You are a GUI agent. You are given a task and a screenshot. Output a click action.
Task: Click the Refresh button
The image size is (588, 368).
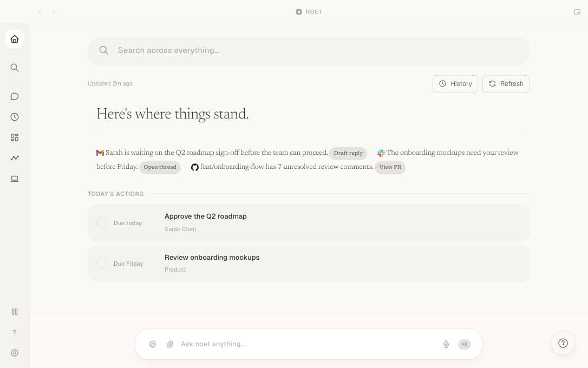506,84
